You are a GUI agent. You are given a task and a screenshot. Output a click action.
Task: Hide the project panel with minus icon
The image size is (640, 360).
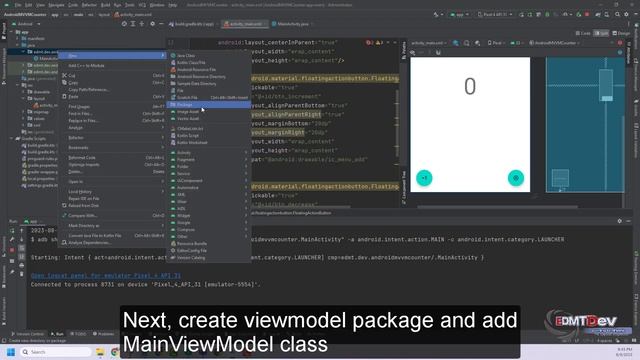pyautogui.click(x=161, y=24)
